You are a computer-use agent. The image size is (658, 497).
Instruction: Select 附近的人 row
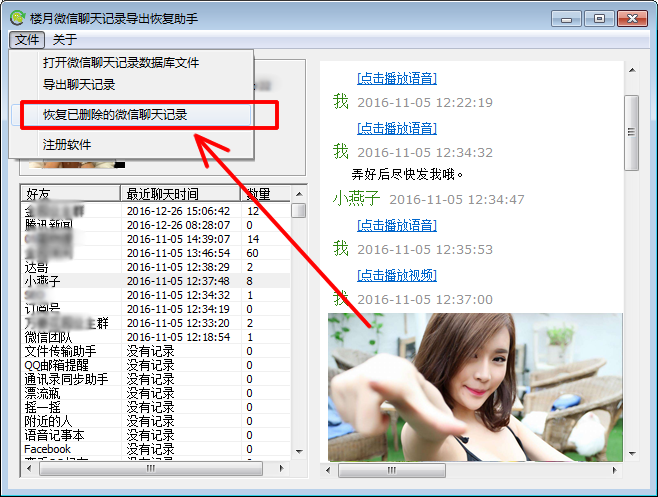[x=156, y=421]
